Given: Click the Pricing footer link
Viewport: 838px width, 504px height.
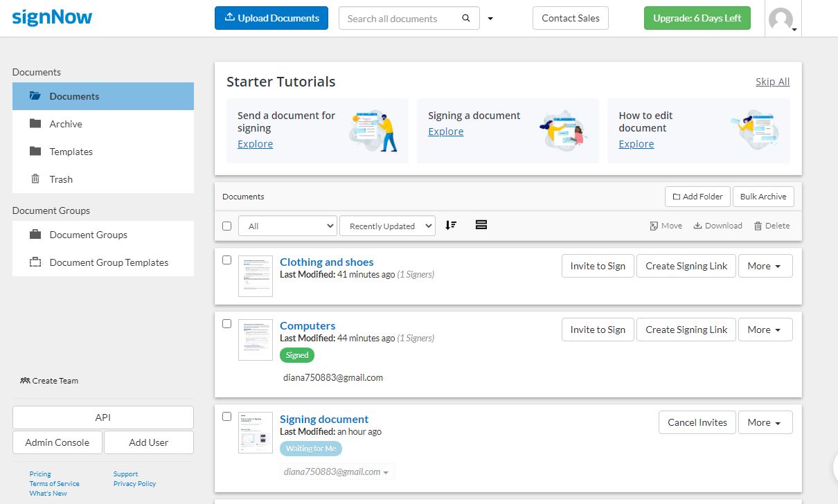Looking at the screenshot, I should (40, 474).
